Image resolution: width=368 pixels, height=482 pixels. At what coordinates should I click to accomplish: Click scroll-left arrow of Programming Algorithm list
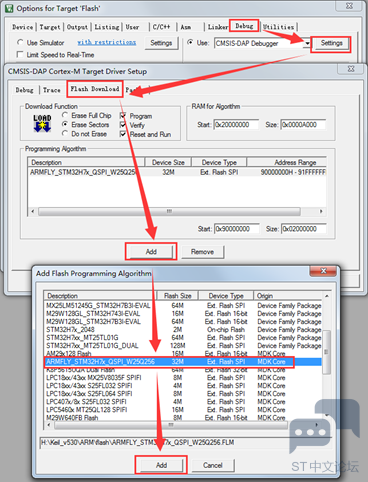(32, 211)
